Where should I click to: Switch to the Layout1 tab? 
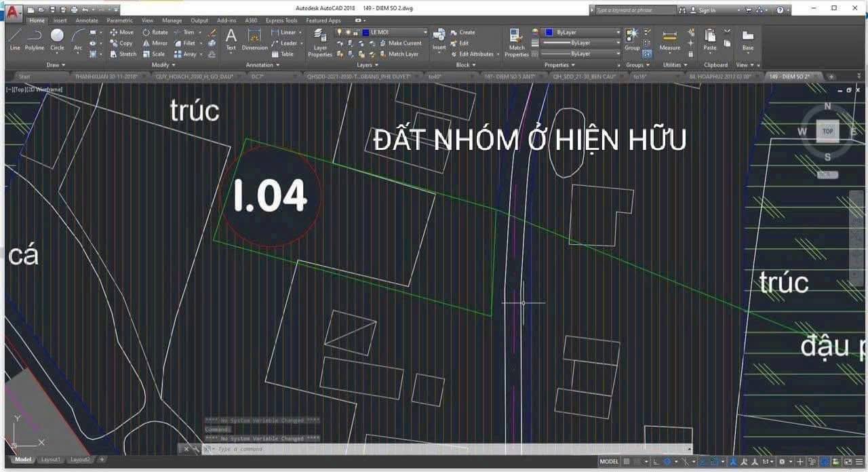(x=51, y=459)
